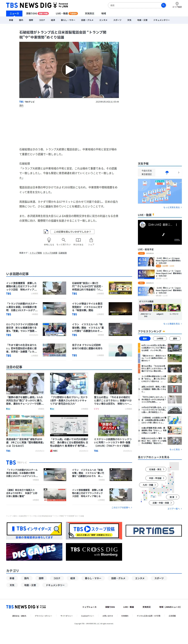Open the 近畿・中国・四国 area button
This screenshot has height=644, width=188.
click(161, 503)
